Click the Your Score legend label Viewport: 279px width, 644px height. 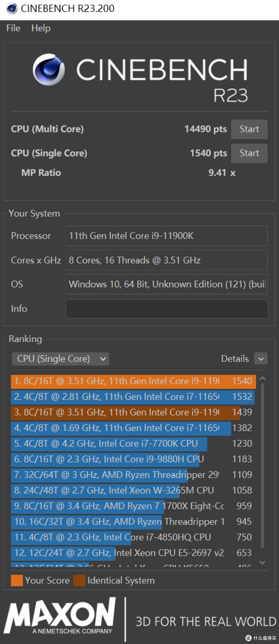[x=47, y=580]
